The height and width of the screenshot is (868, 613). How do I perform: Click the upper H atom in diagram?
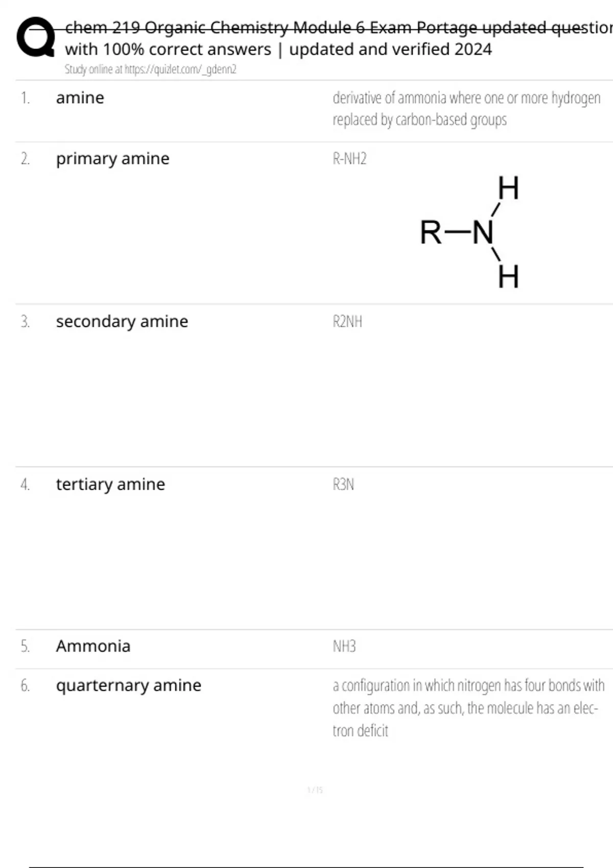click(509, 188)
